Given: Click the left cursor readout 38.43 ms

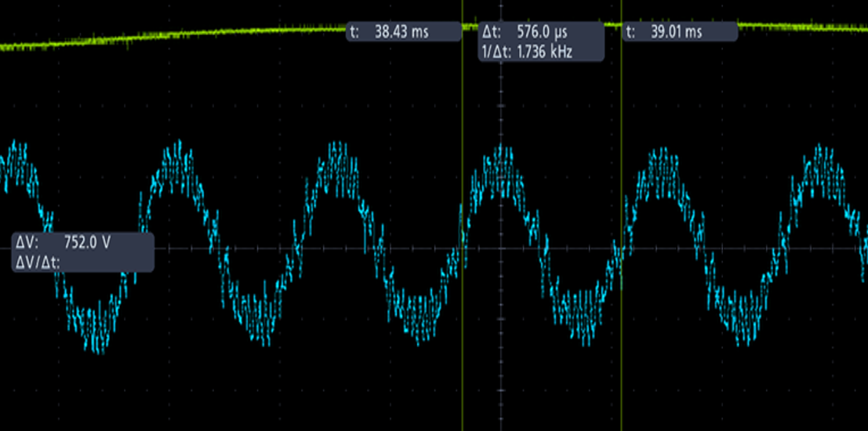Looking at the screenshot, I should pos(404,31).
